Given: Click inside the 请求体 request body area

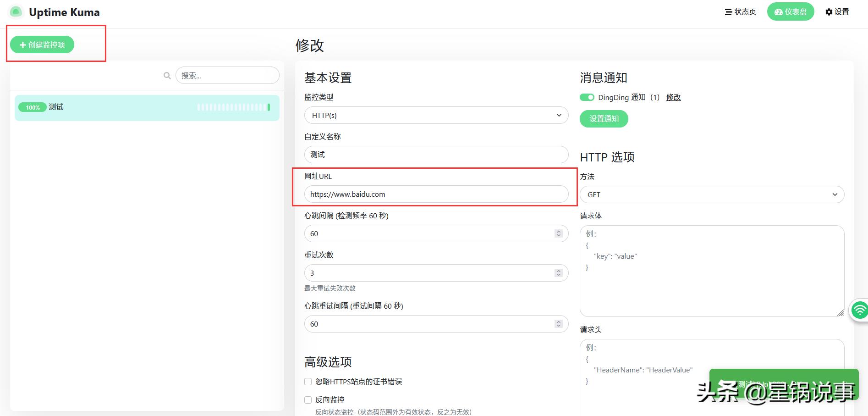Looking at the screenshot, I should coord(711,271).
